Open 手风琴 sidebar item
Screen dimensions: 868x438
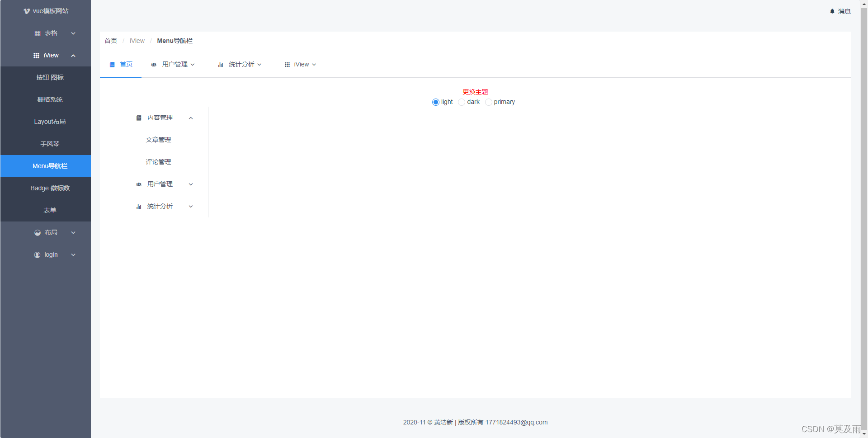click(x=46, y=144)
